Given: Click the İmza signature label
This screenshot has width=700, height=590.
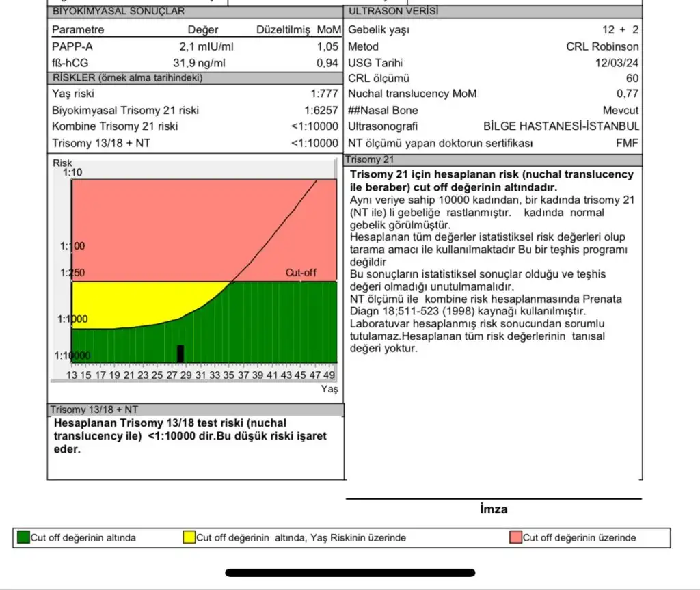Looking at the screenshot, I should (x=493, y=509).
